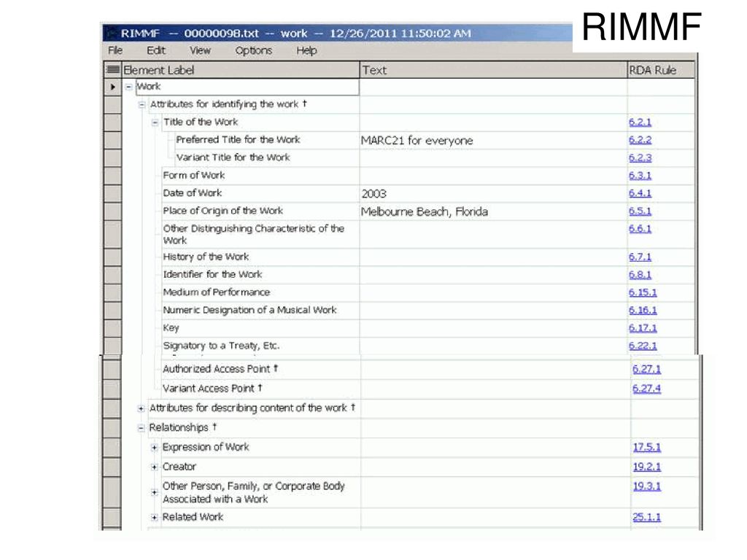The image size is (747, 560).
Task: Open RDA rule link 19.3.1
Action: tap(646, 486)
